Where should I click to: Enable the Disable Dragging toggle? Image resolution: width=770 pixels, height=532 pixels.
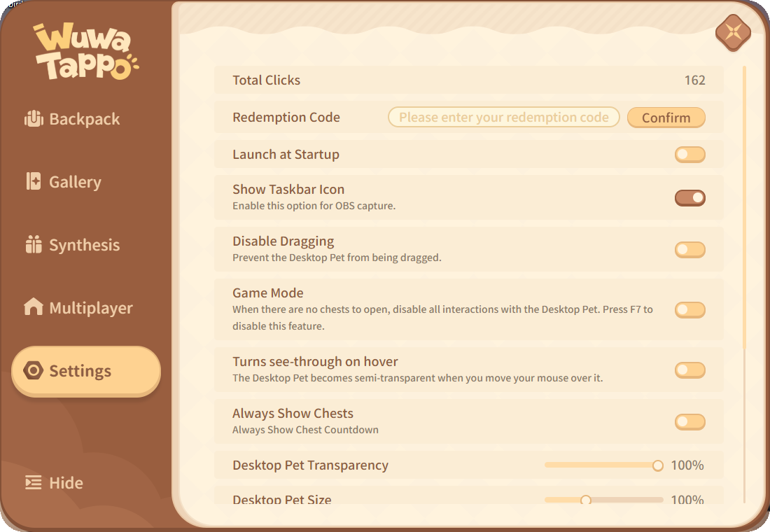[689, 249]
